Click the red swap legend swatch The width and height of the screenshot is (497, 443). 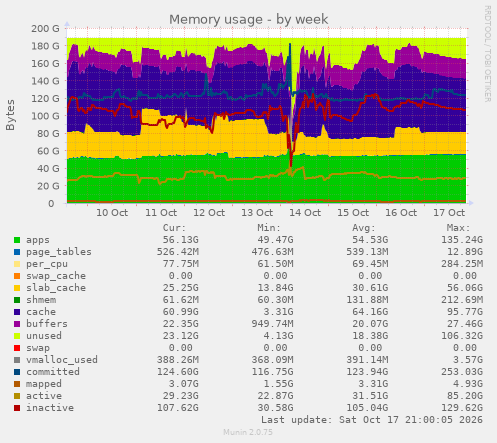(x=17, y=348)
